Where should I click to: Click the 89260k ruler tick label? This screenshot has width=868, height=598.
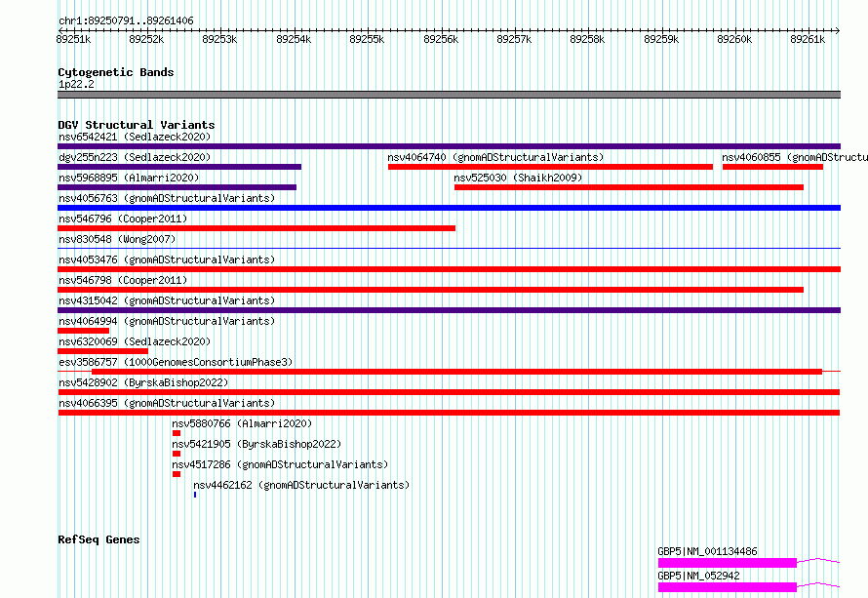coord(734,39)
